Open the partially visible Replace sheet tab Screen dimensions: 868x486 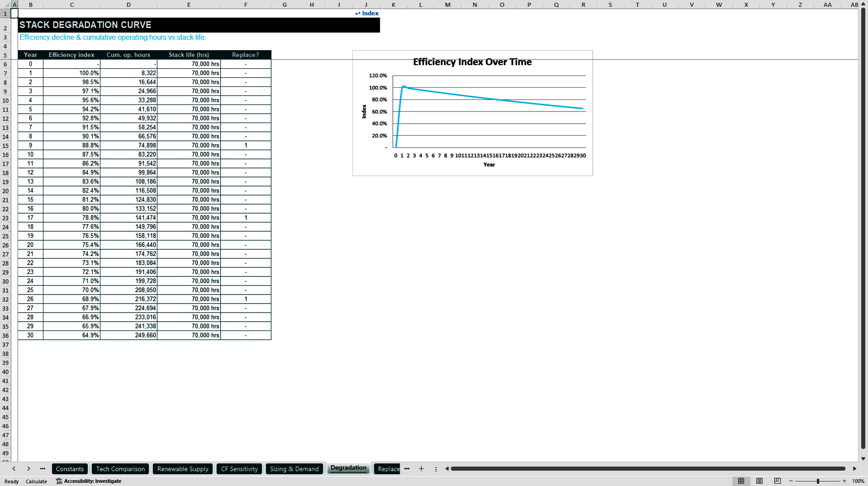click(388, 469)
